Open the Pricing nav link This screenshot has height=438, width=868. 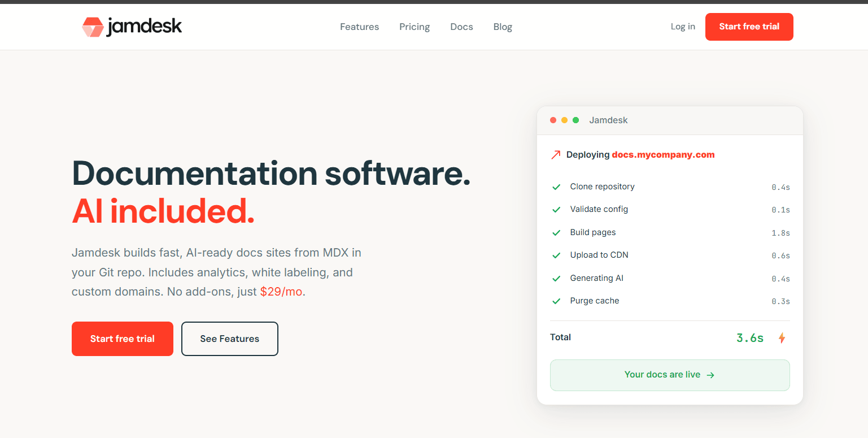click(x=415, y=27)
